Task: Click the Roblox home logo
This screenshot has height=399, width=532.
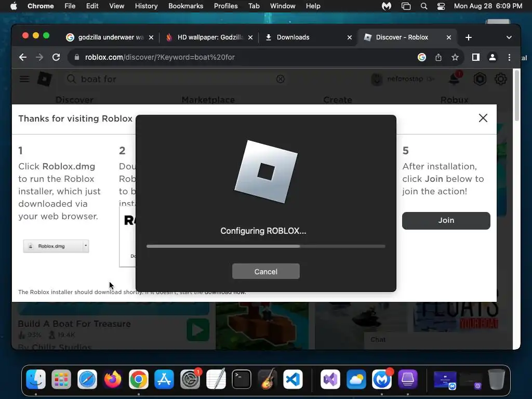Action: 45,79
